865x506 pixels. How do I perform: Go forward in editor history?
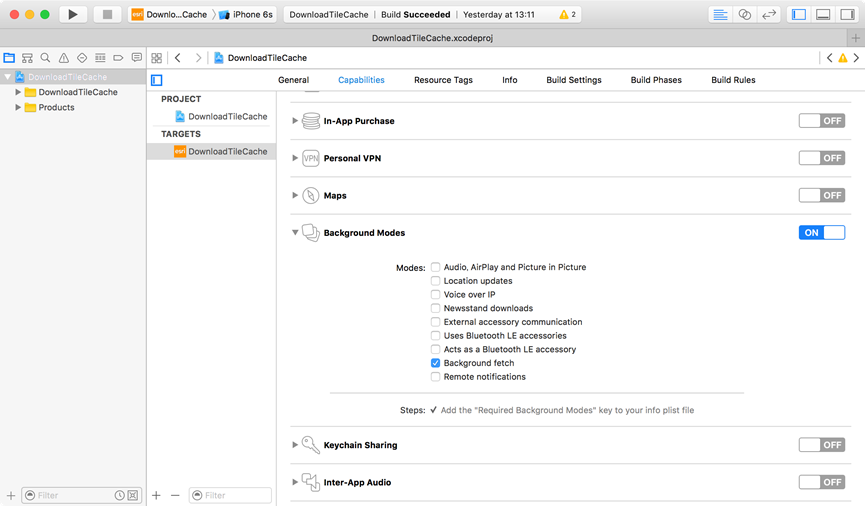[x=197, y=58]
